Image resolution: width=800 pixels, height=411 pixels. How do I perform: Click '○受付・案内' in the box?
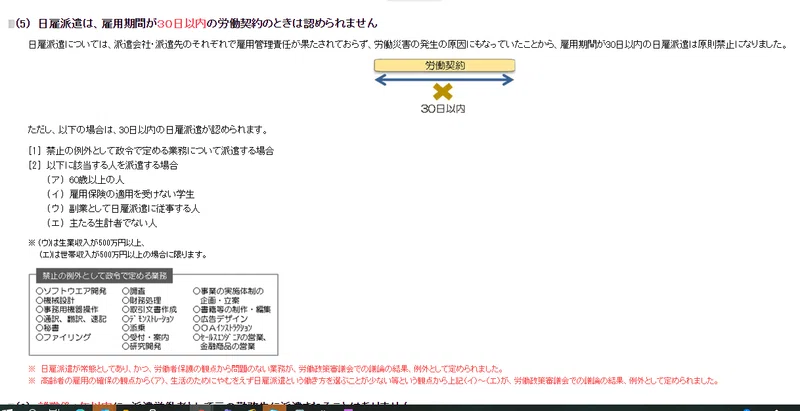click(x=145, y=337)
